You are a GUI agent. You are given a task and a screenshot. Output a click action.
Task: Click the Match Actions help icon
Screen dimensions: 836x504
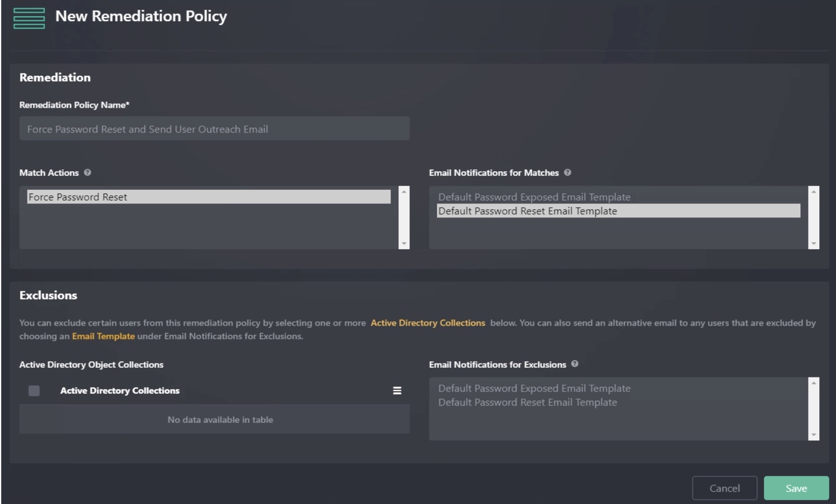[x=88, y=173]
